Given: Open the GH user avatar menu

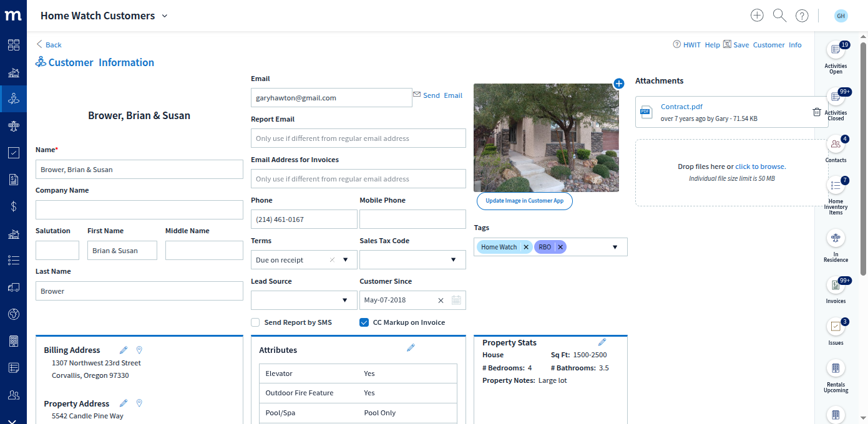Looking at the screenshot, I should (x=841, y=16).
